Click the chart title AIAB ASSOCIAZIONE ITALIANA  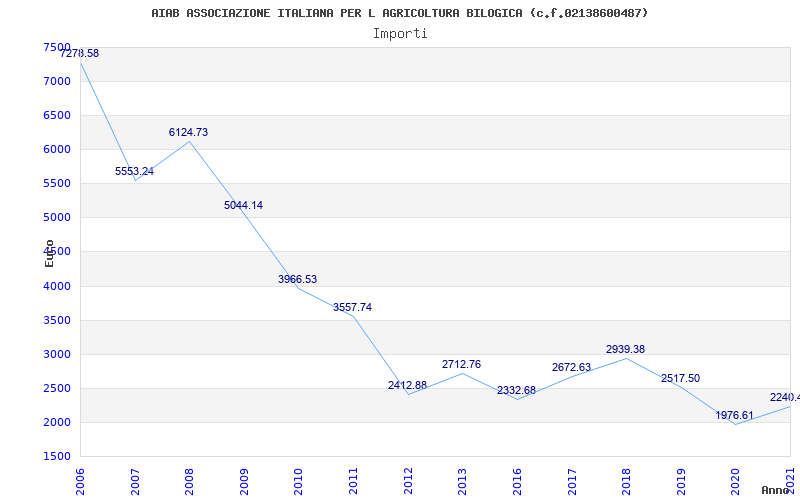(399, 13)
